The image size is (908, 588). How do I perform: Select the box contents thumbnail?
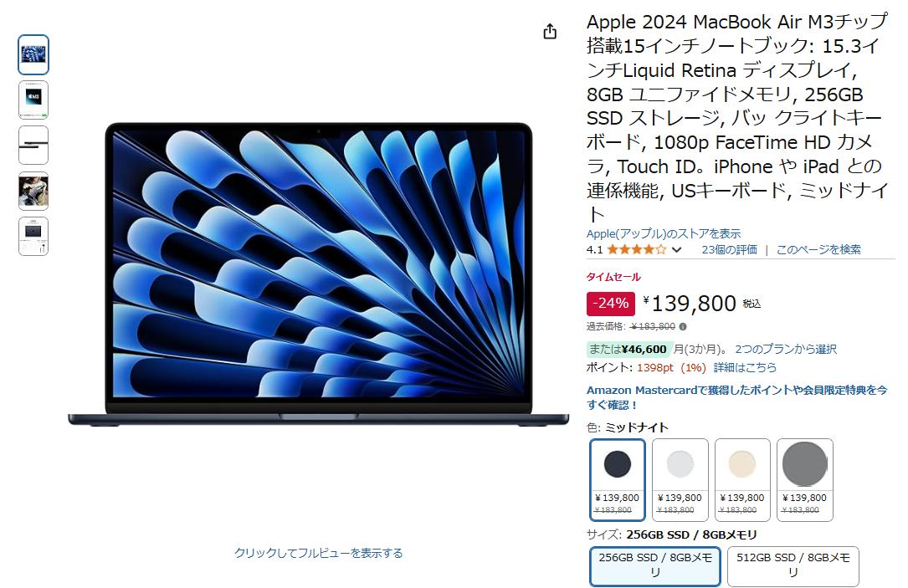[33, 236]
